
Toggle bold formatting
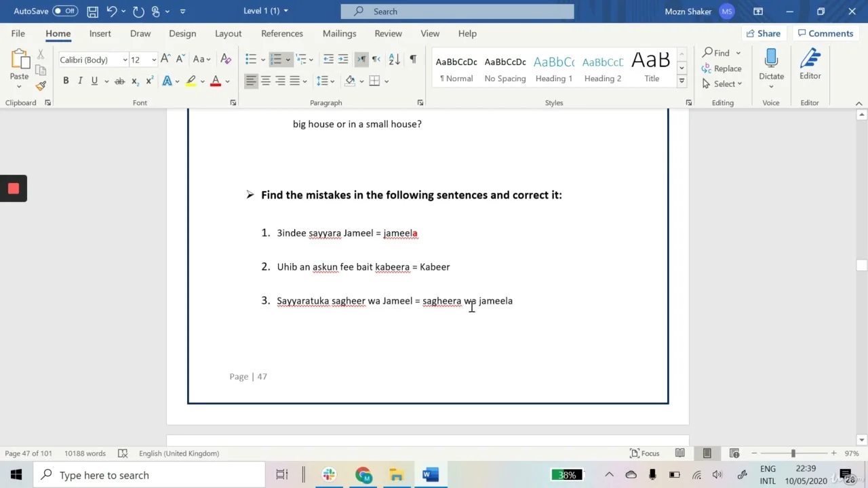[x=66, y=81]
